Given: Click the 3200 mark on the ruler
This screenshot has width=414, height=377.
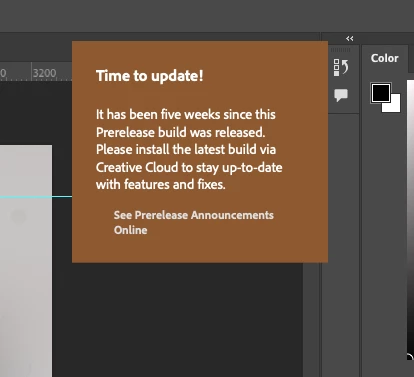Looking at the screenshot, I should coord(44,73).
